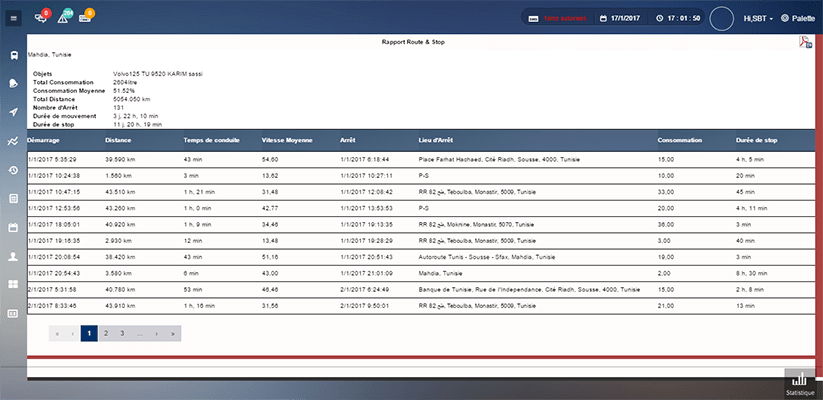
Task: Open the calendar icon in sidebar
Action: coord(13,228)
